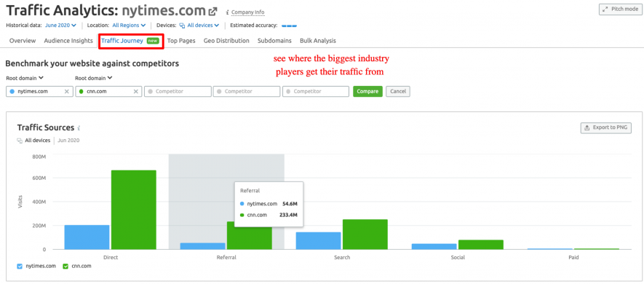Screen dimensions: 644x284
Task: Expand the second Root domain dropdown
Action: pyautogui.click(x=94, y=78)
